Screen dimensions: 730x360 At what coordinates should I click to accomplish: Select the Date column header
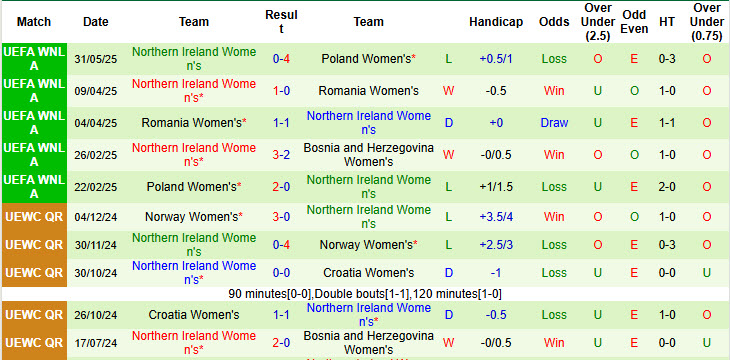click(x=95, y=22)
